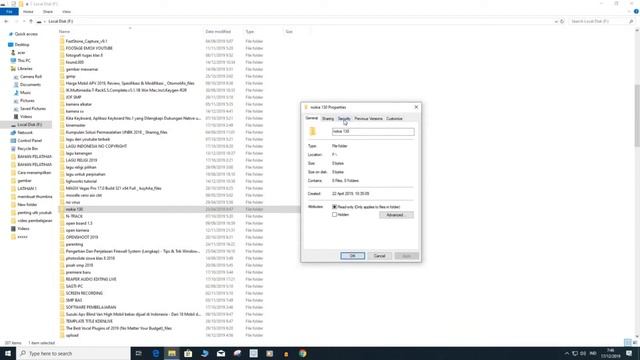Screen dimensions: 640x360
Task: Select the kinemaster folder
Action: 76,125
